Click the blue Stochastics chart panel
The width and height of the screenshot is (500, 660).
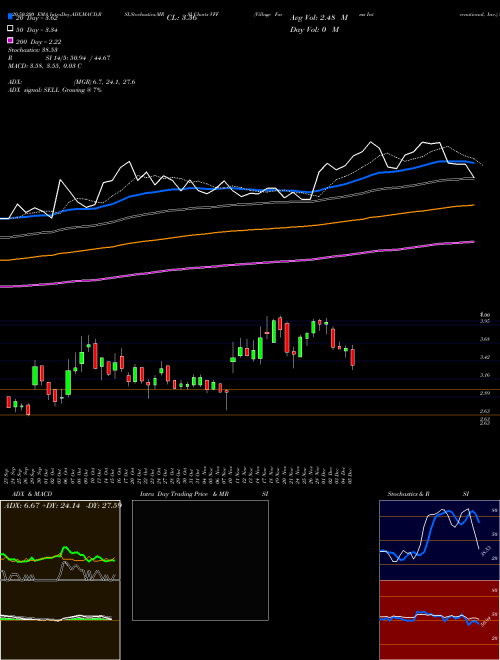(x=439, y=540)
